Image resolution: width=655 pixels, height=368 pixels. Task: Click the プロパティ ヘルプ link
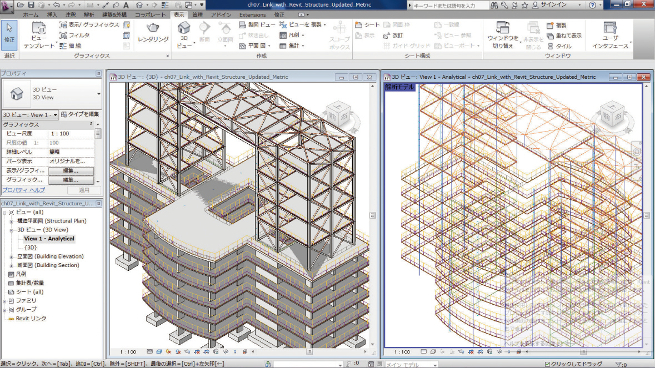pyautogui.click(x=23, y=190)
